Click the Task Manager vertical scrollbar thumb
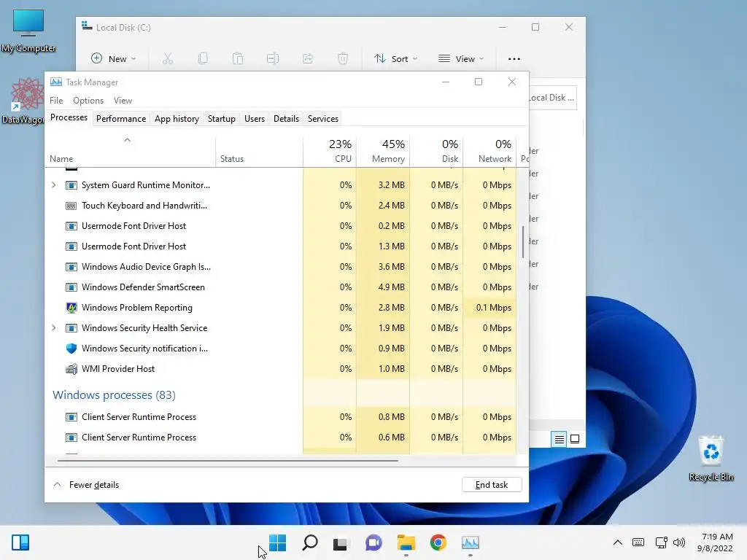 tap(523, 242)
